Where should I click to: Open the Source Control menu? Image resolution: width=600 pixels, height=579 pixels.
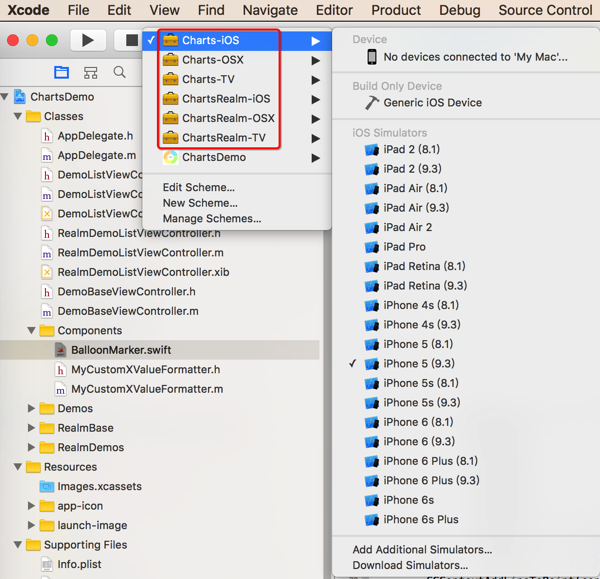coord(545,10)
